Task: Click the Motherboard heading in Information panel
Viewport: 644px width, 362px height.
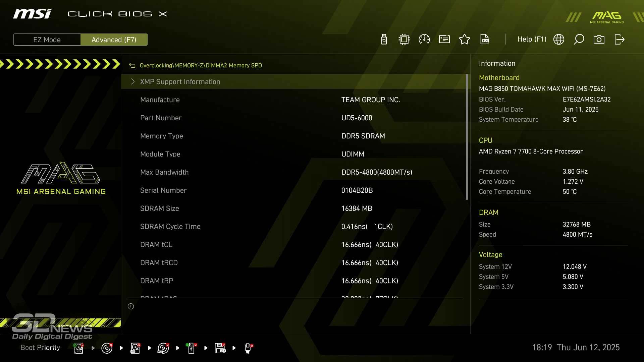Action: (x=499, y=78)
